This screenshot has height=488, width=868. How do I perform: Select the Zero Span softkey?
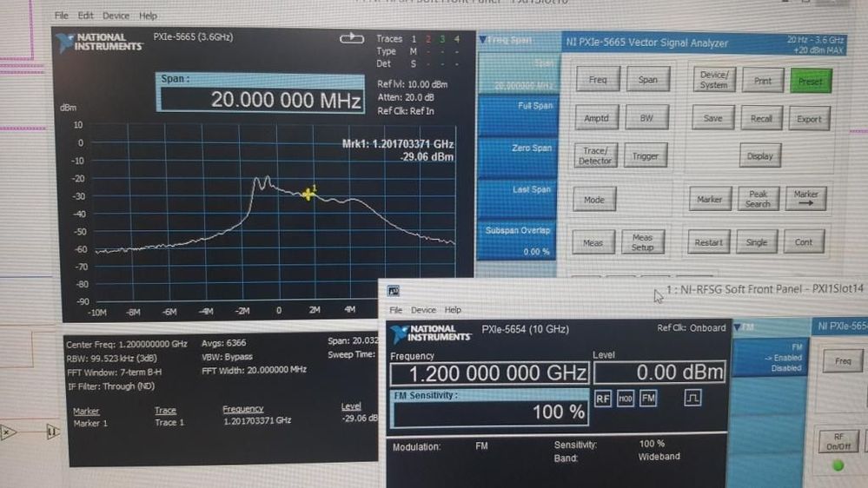point(518,157)
